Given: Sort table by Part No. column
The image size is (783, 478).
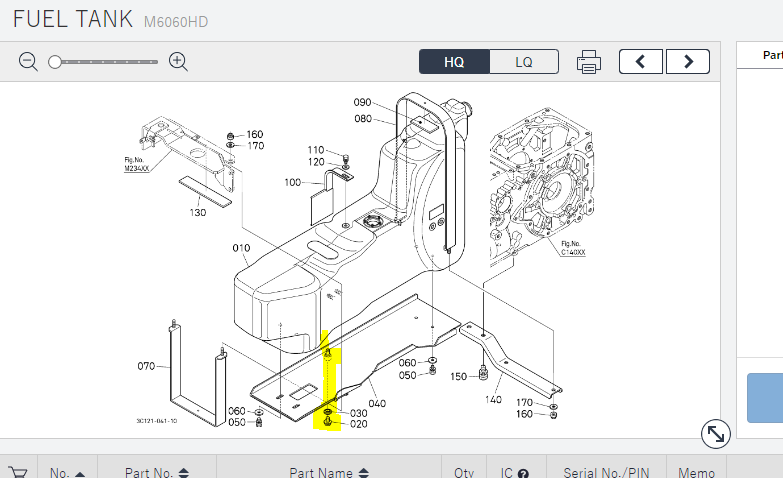Looking at the screenshot, I should click(x=157, y=473).
